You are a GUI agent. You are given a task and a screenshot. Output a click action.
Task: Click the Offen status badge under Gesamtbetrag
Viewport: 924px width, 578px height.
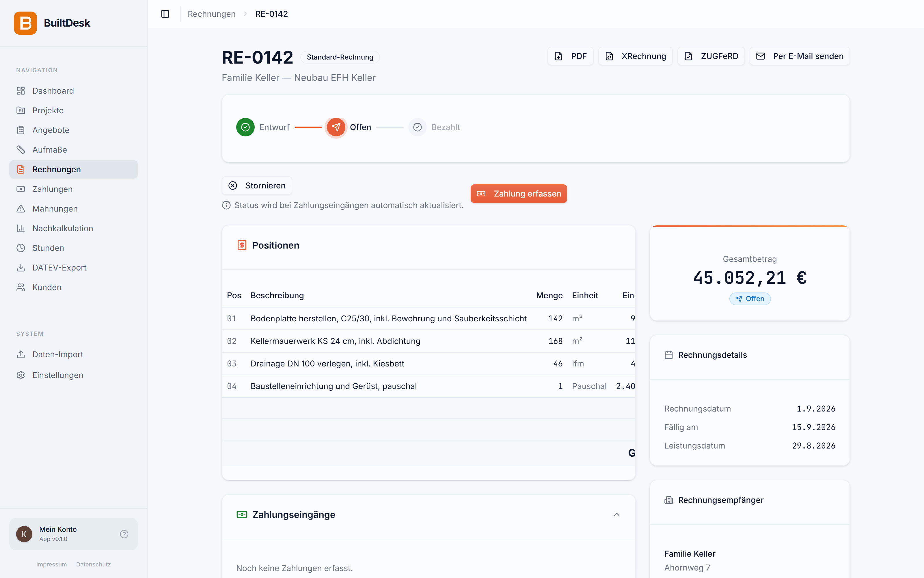(750, 299)
